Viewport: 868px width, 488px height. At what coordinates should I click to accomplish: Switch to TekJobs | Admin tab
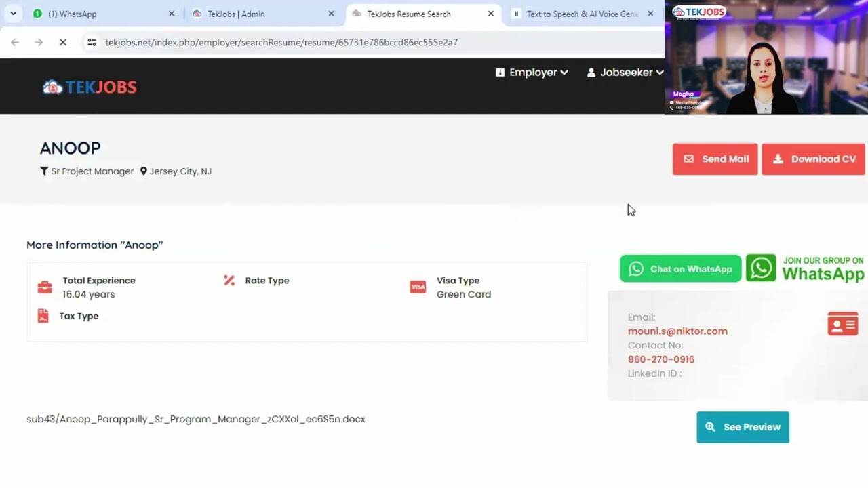click(264, 14)
